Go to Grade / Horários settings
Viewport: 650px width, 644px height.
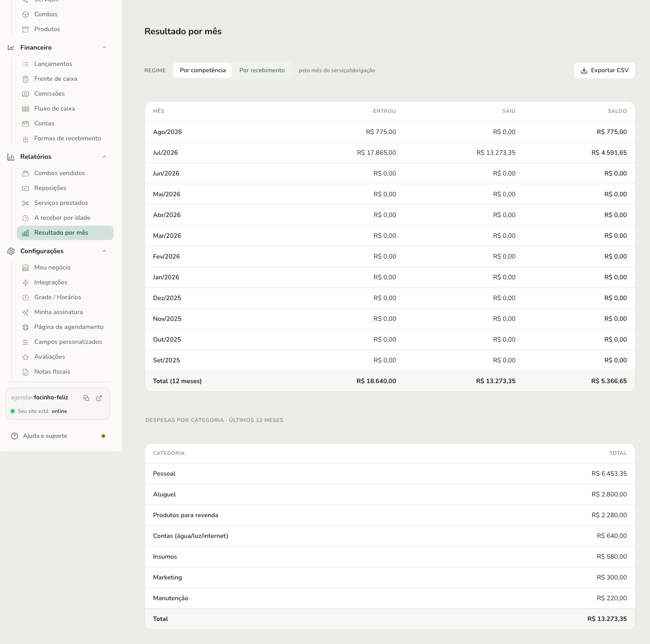coord(65,297)
